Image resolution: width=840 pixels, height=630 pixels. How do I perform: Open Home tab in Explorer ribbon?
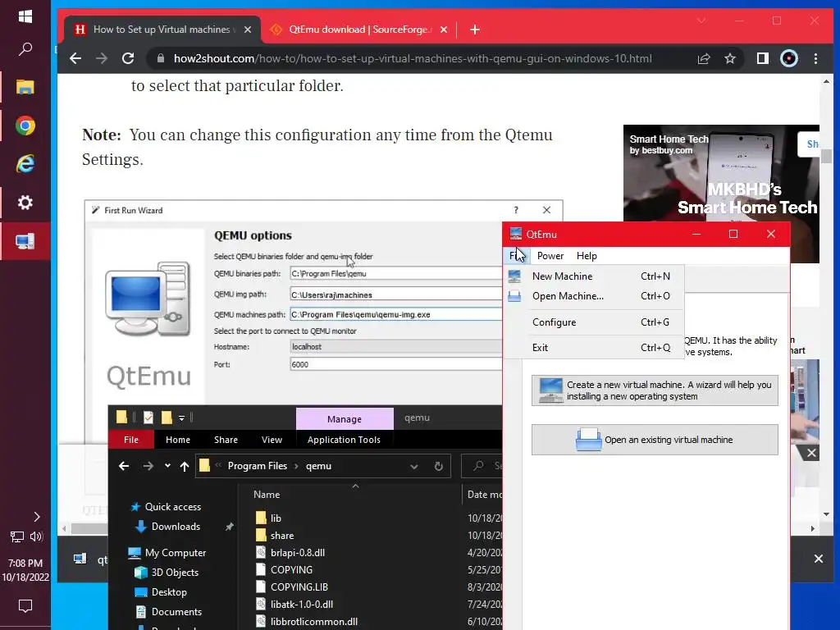pos(178,440)
